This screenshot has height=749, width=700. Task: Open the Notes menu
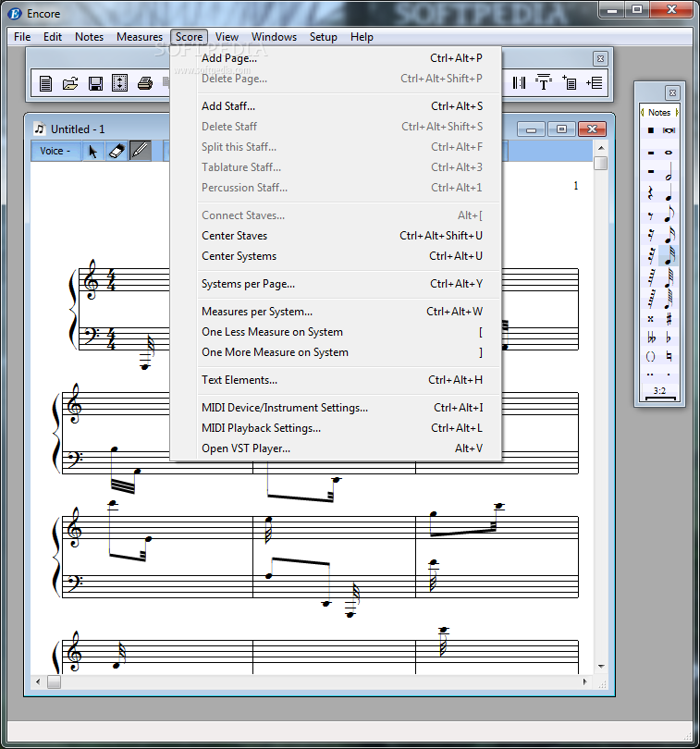pyautogui.click(x=89, y=37)
